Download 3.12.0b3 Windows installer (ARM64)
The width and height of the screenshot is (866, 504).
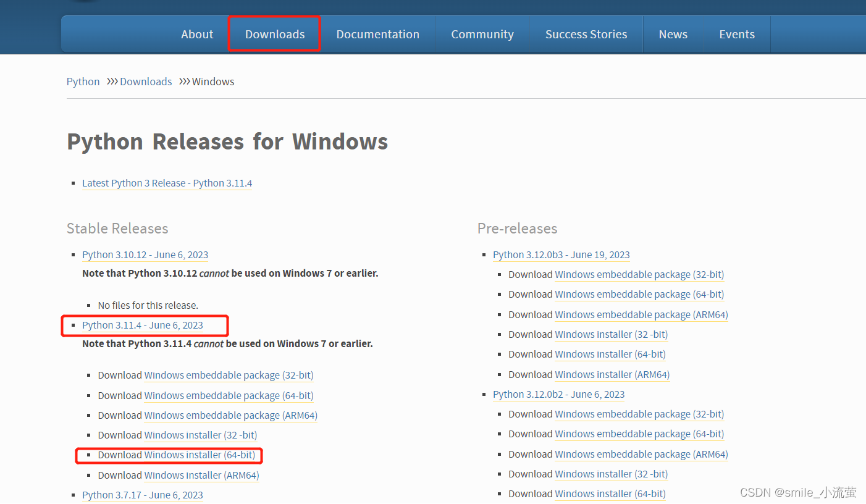pos(612,375)
